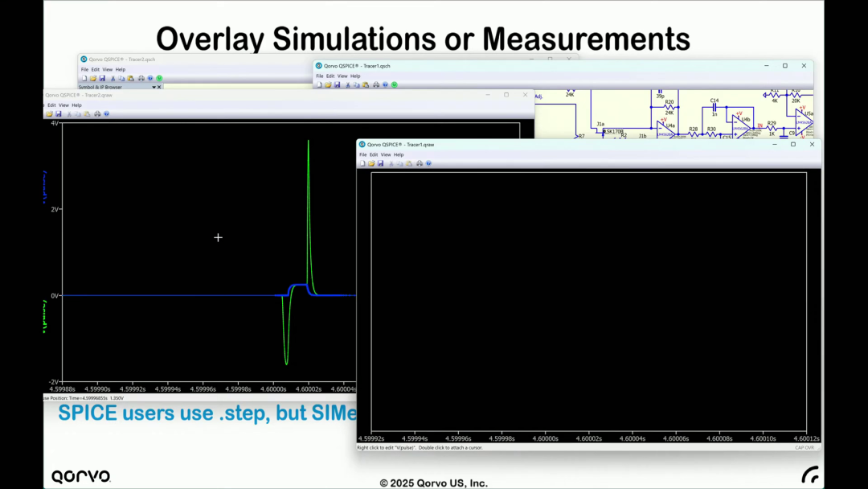Image resolution: width=868 pixels, height=489 pixels.
Task: Click the Save icon in Tracer2.qraw toolbar
Action: click(x=58, y=114)
